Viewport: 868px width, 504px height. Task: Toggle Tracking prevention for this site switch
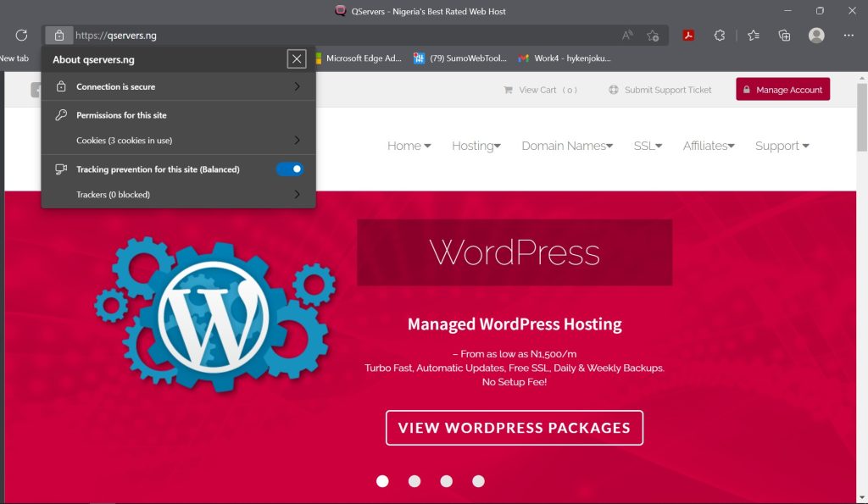point(290,169)
